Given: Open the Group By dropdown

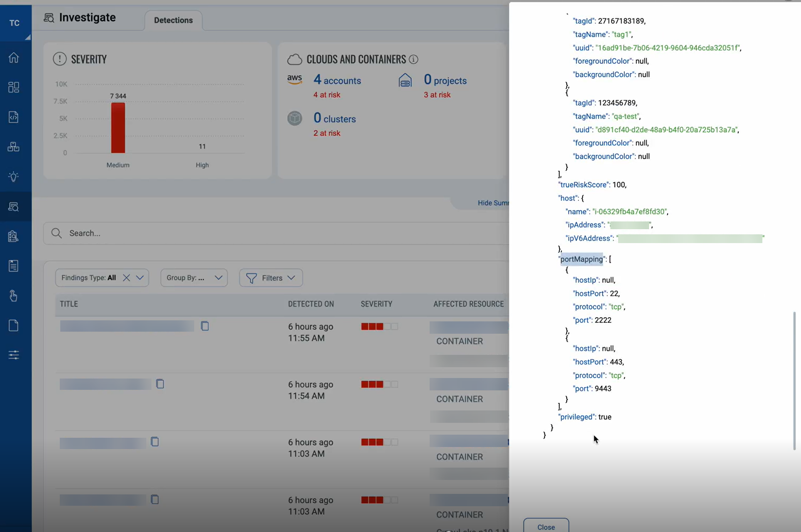Looking at the screenshot, I should [x=194, y=278].
